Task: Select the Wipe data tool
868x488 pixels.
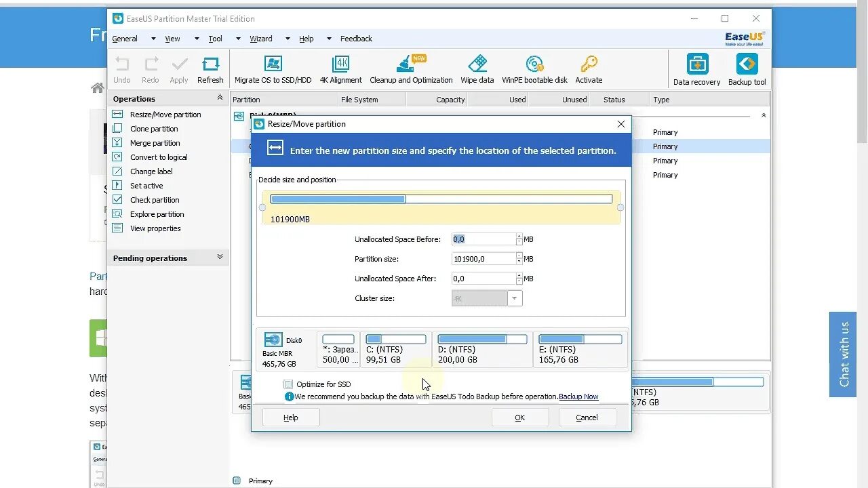Action: (x=477, y=70)
